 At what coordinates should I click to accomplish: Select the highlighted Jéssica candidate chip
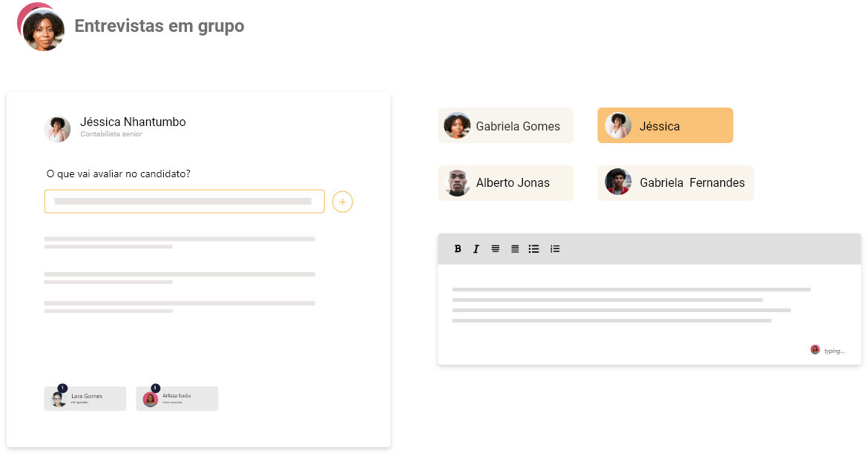coord(665,125)
